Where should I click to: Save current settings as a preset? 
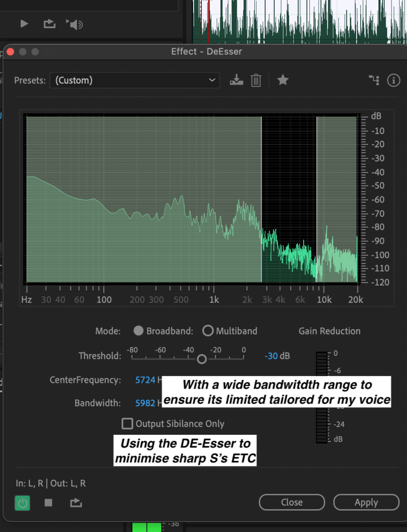(236, 80)
